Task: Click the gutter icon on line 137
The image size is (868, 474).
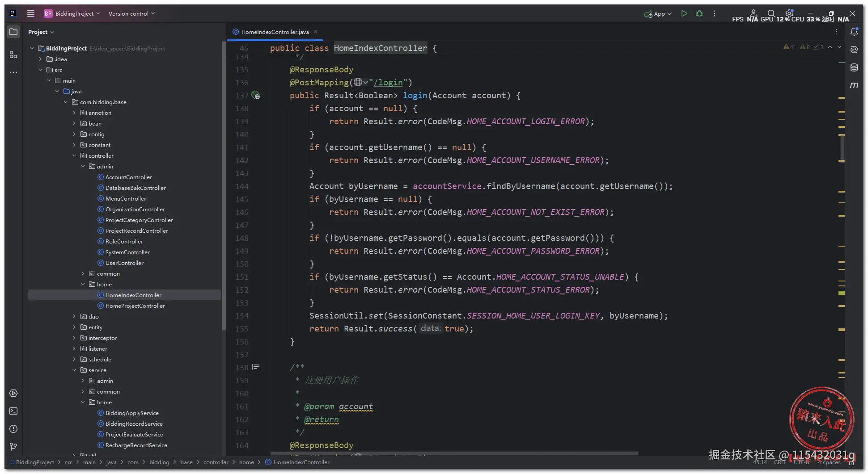Action: (x=256, y=95)
